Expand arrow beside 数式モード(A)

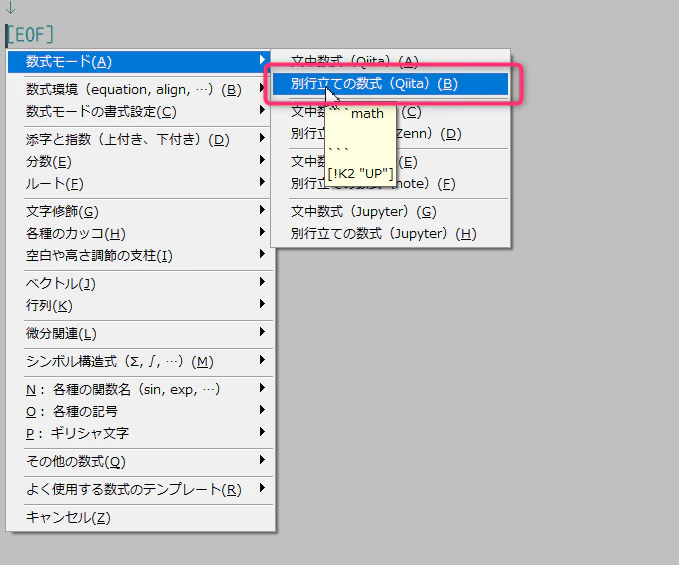262,60
